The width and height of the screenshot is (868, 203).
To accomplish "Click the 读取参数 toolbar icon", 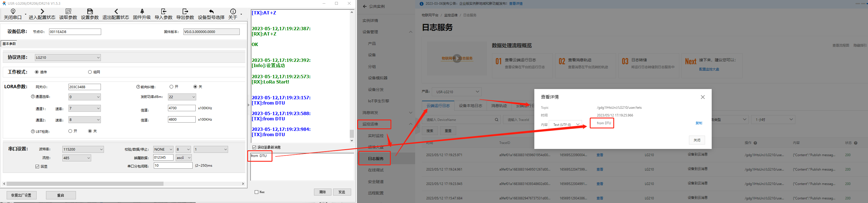I will (x=68, y=11).
